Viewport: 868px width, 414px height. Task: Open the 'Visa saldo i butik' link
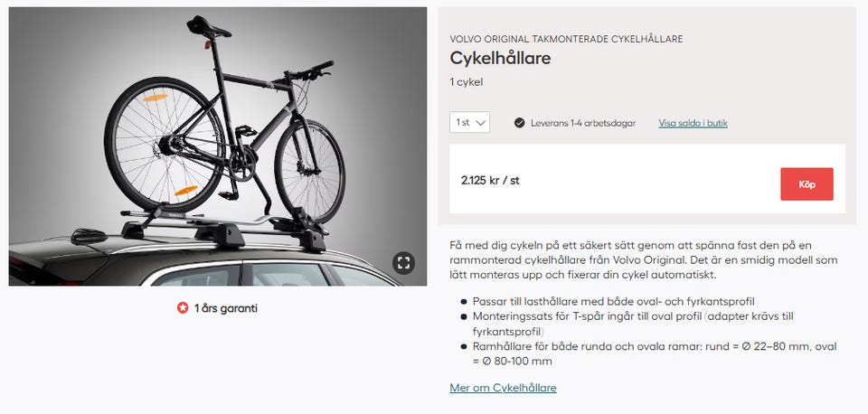pyautogui.click(x=693, y=123)
